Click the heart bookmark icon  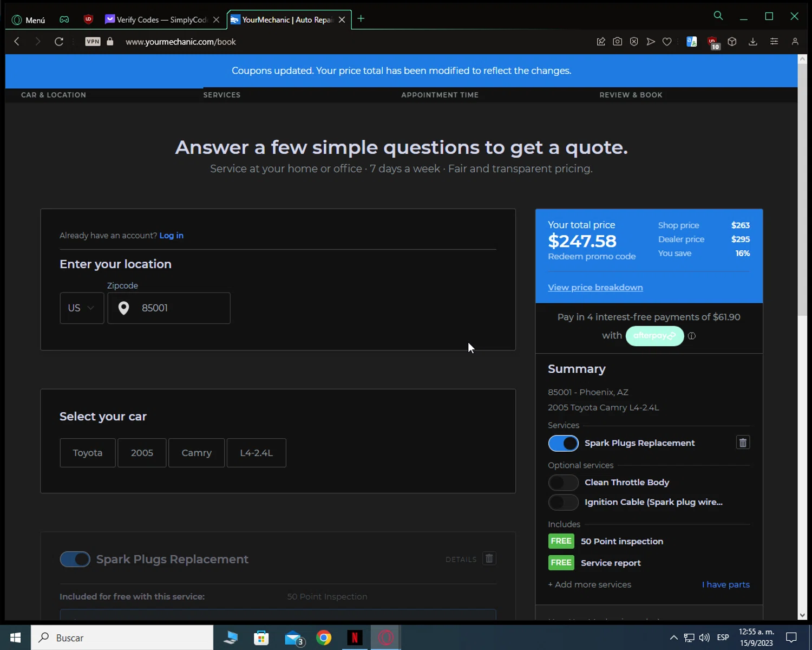tap(667, 42)
